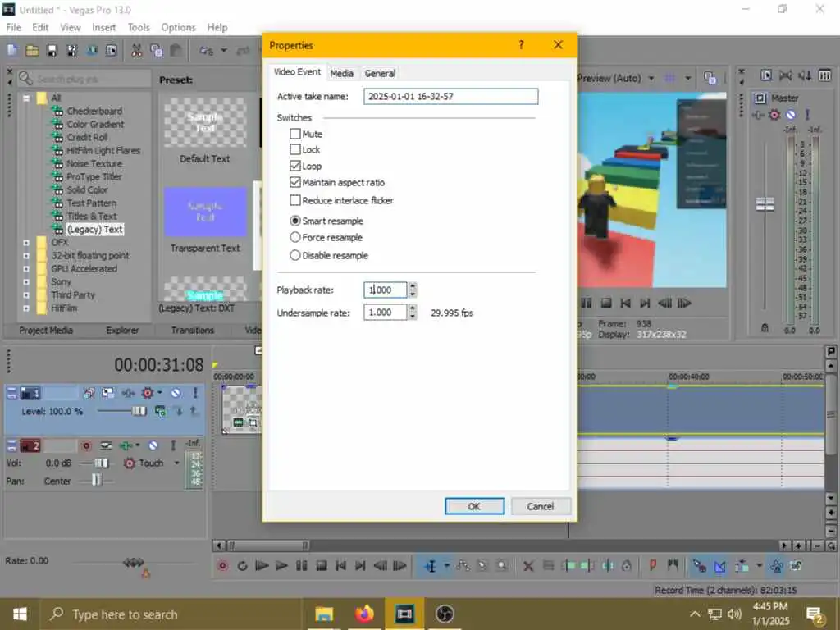This screenshot has width=840, height=630.
Task: Click the Open folder toolbar icon
Action: 32,50
